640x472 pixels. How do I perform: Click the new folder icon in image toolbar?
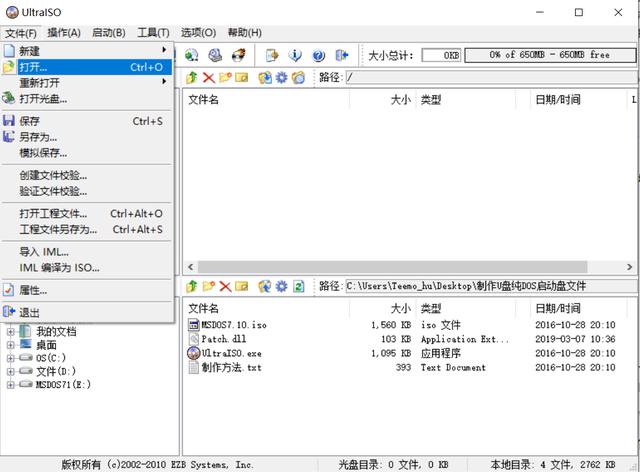tap(225, 77)
